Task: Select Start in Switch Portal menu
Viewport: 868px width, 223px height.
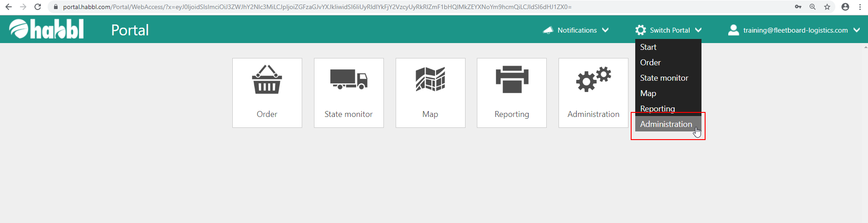Action: (x=648, y=47)
